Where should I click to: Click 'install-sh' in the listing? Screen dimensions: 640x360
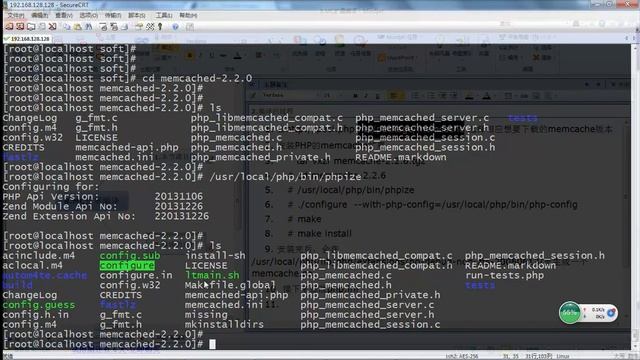coord(215,256)
